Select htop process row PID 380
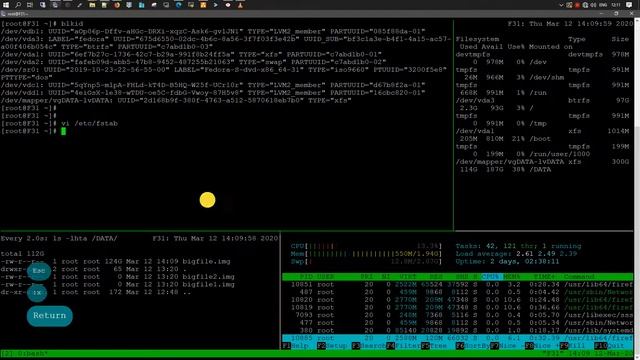The height and width of the screenshot is (360, 640). [x=457, y=331]
